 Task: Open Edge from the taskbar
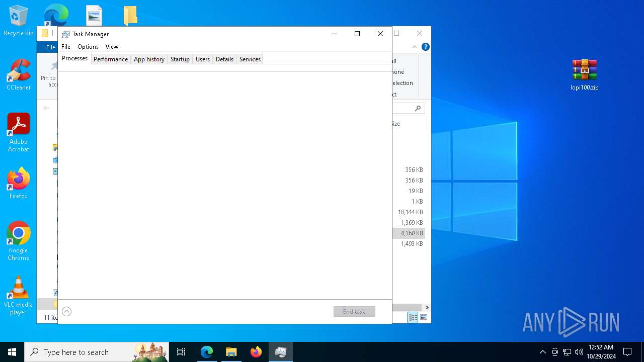pyautogui.click(x=207, y=352)
